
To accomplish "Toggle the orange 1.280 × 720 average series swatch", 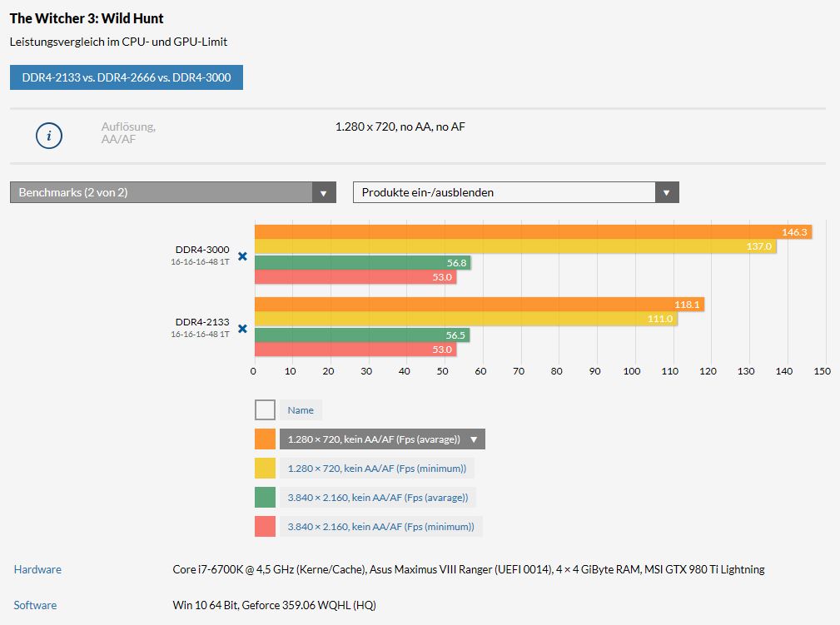I will (x=266, y=439).
